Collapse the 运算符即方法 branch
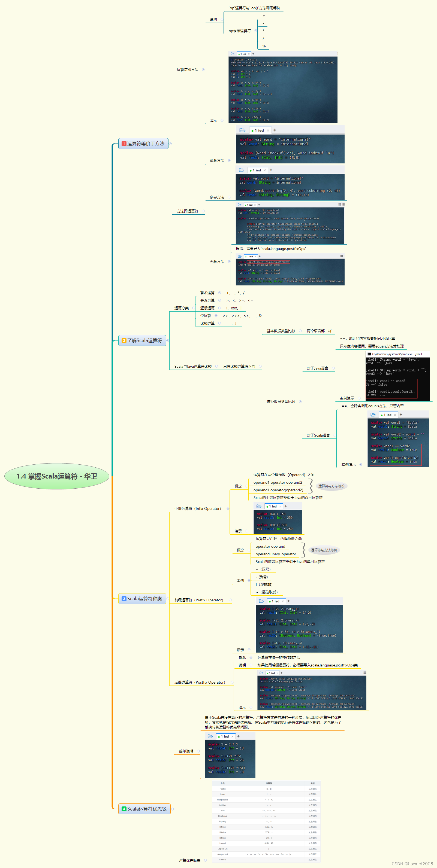This screenshot has height=868, width=437. pyautogui.click(x=203, y=70)
